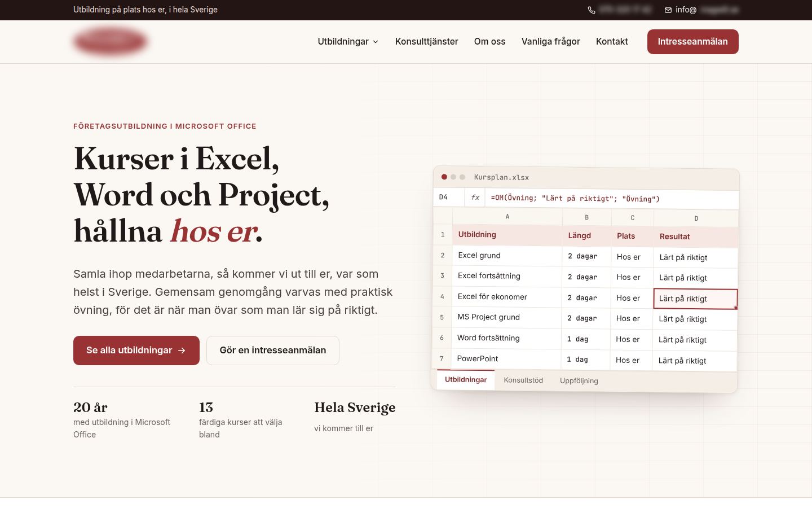Image resolution: width=812 pixels, height=508 pixels.
Task: Click the Hela Sverige statistic
Action: pos(355,417)
